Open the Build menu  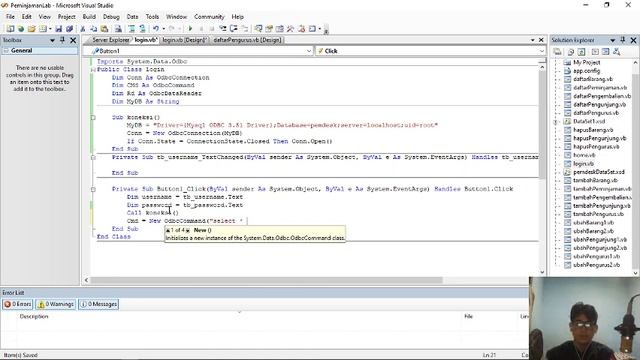89,17
